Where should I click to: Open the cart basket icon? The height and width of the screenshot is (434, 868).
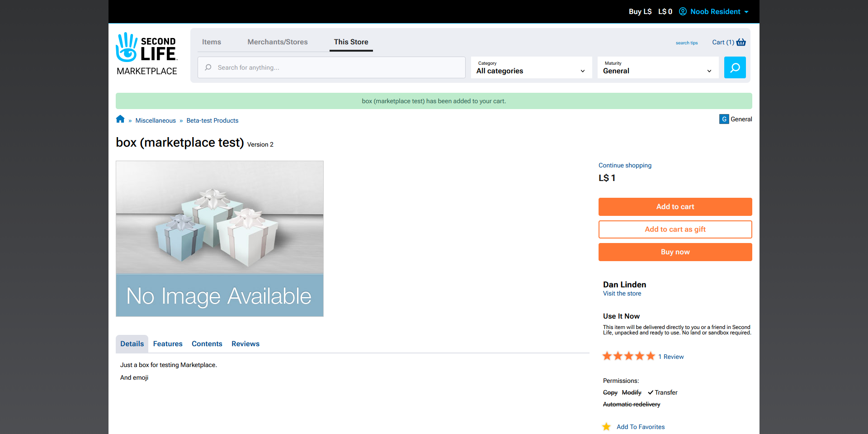click(x=741, y=42)
